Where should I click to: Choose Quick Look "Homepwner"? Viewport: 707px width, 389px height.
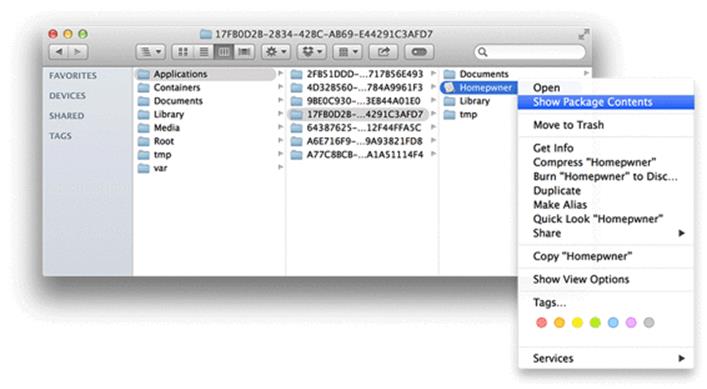coord(606,219)
